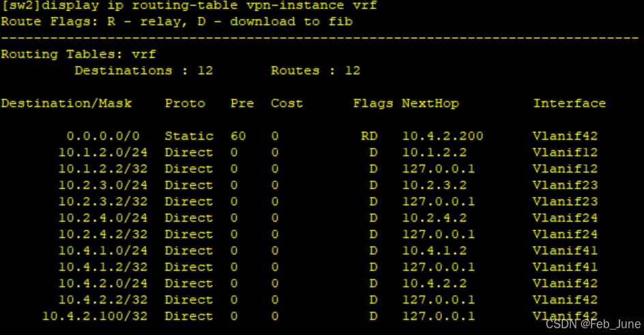This screenshot has width=644, height=335.
Task: Click the 'NextHop' column header
Action: (430, 104)
